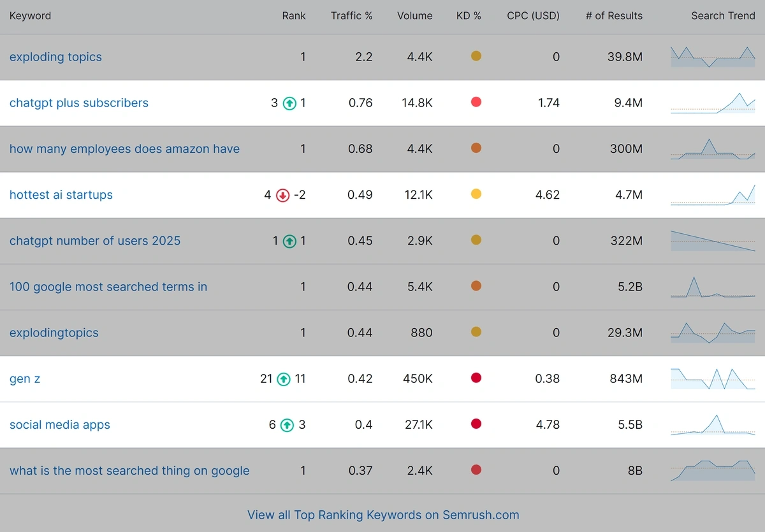Click the Search Trend column header
This screenshot has width=765, height=532.
click(724, 16)
